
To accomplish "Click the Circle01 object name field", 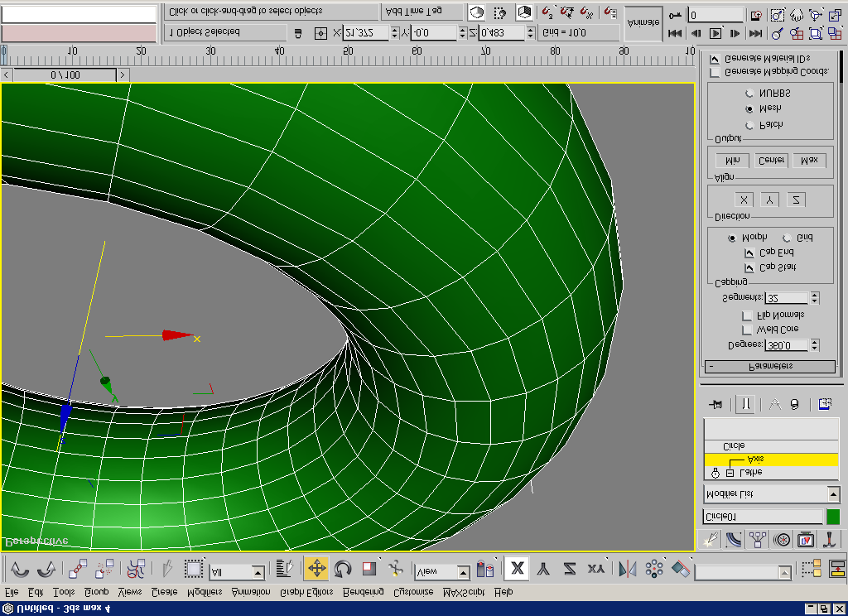I will point(763,517).
